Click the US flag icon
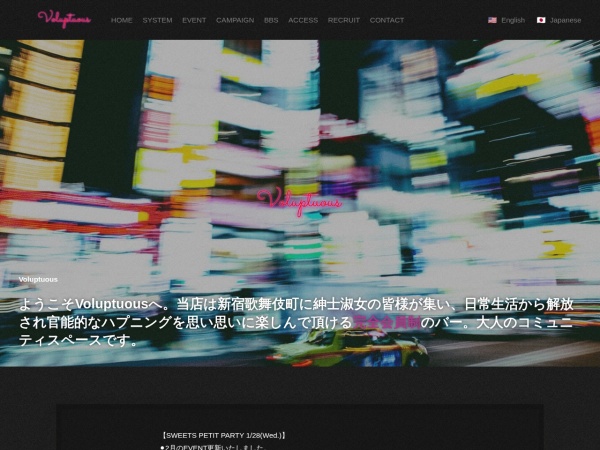The height and width of the screenshot is (450, 600). click(492, 20)
